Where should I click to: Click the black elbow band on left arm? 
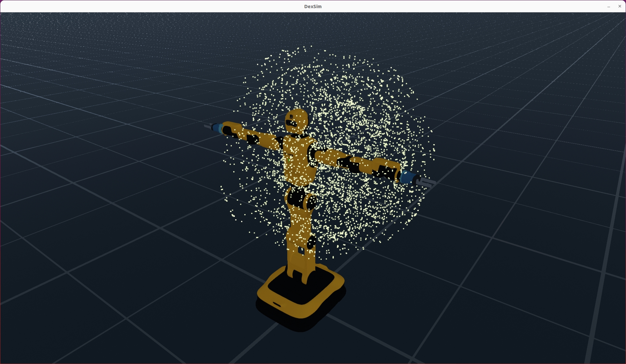tap(252, 139)
